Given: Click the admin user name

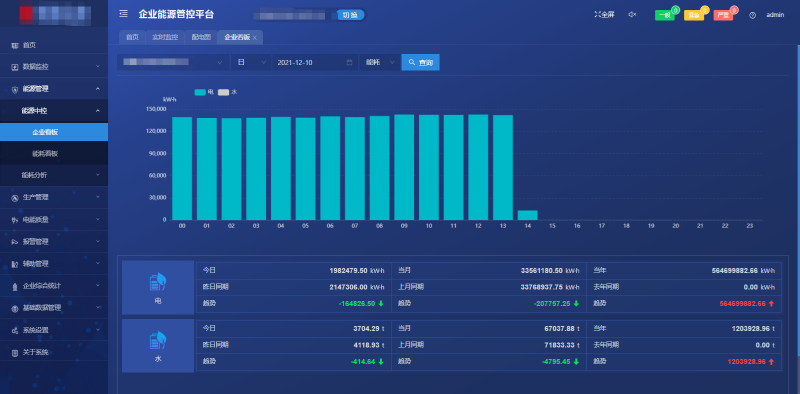Looking at the screenshot, I should pyautogui.click(x=775, y=15).
